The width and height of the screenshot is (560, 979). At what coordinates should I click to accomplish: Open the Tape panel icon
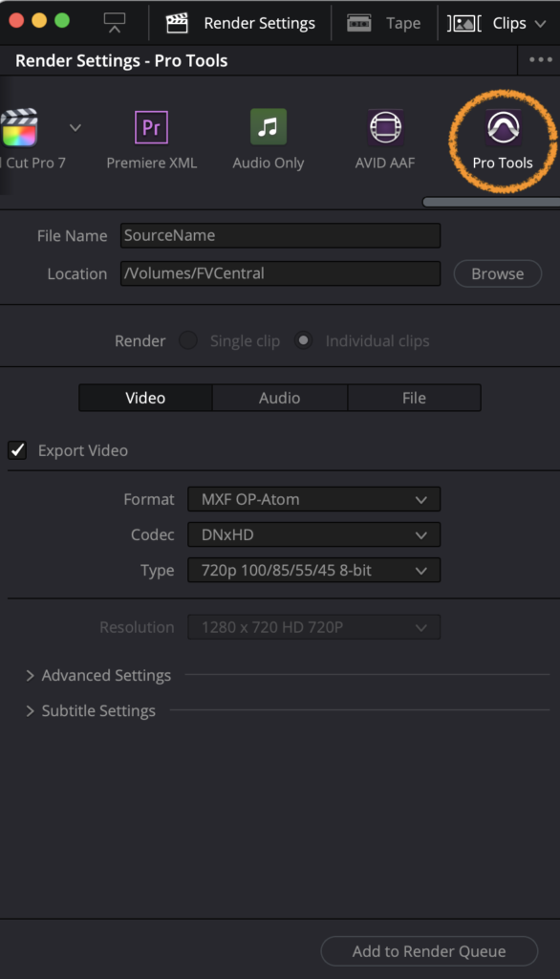click(x=359, y=23)
